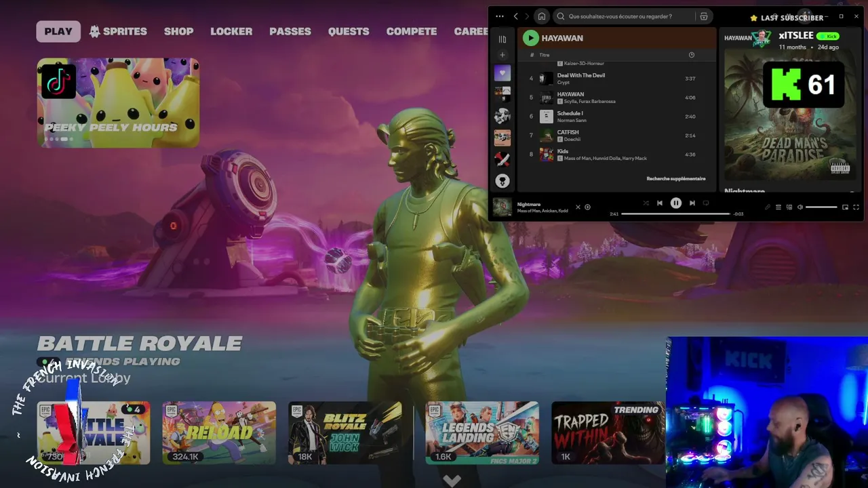Select the Legends Landing game card

[482, 433]
